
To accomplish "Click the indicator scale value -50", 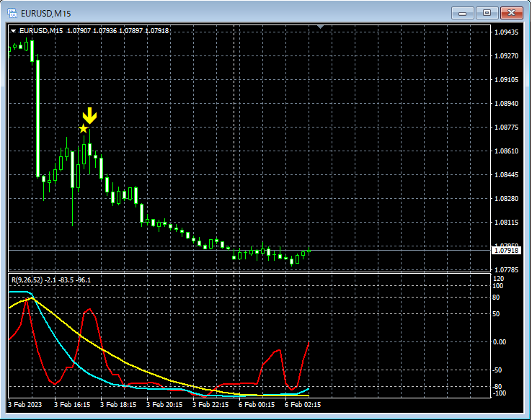I will point(497,370).
